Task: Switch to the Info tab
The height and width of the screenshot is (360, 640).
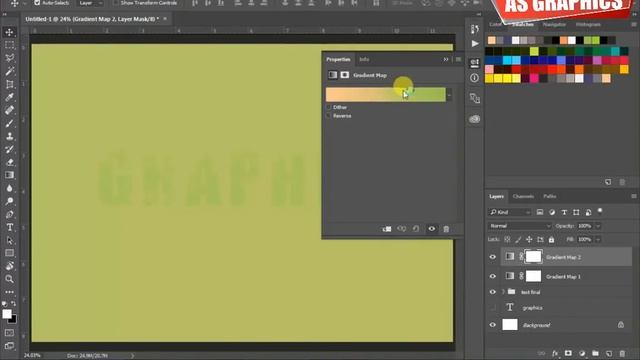Action: (x=364, y=60)
